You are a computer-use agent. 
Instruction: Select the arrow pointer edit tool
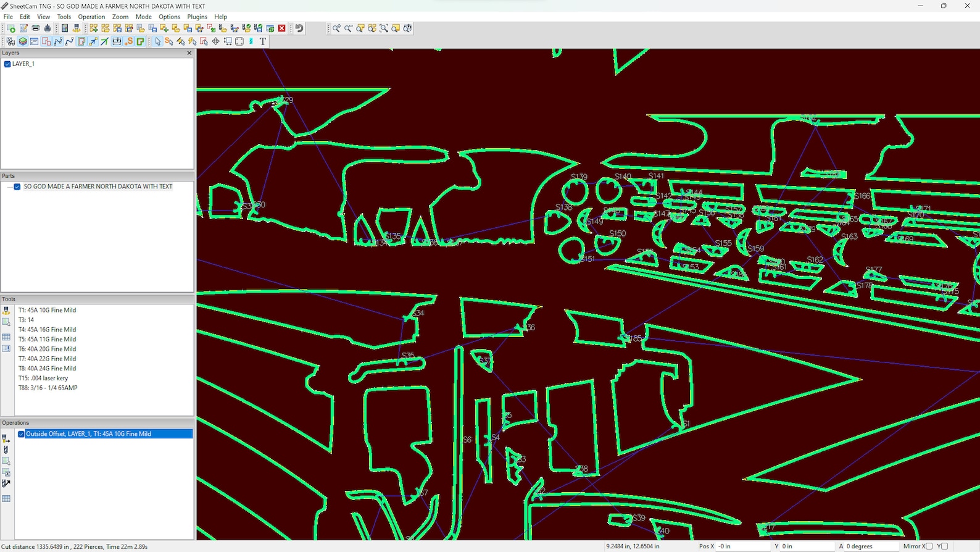[157, 41]
